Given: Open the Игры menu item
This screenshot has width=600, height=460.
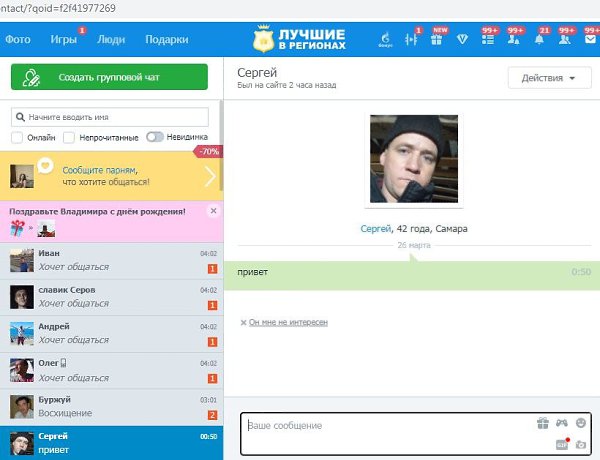Looking at the screenshot, I should click(63, 40).
